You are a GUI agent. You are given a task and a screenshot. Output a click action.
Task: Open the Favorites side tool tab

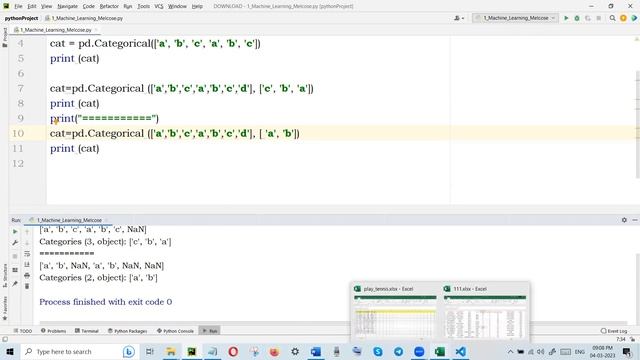[4, 308]
